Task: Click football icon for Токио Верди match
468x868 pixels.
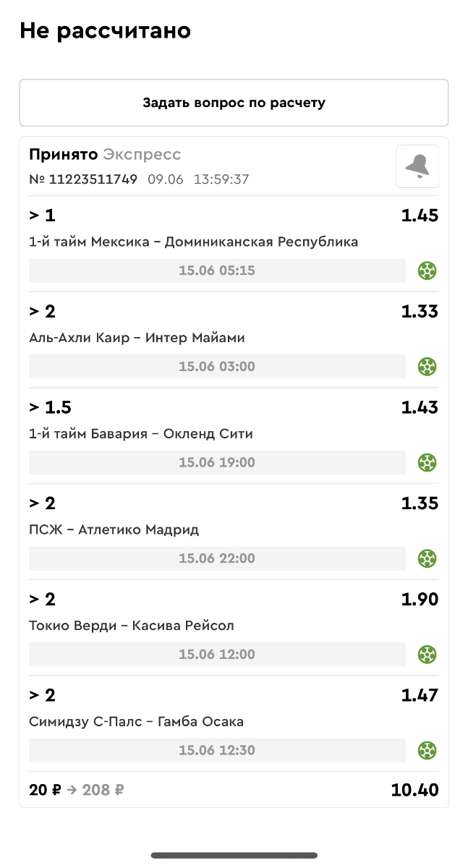Action: coord(427,655)
